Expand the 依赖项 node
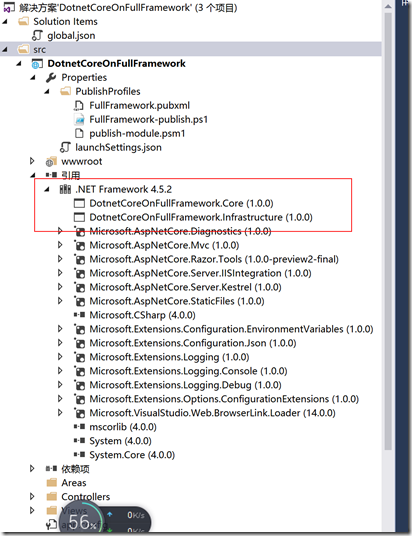The width and height of the screenshot is (412, 536). click(32, 469)
